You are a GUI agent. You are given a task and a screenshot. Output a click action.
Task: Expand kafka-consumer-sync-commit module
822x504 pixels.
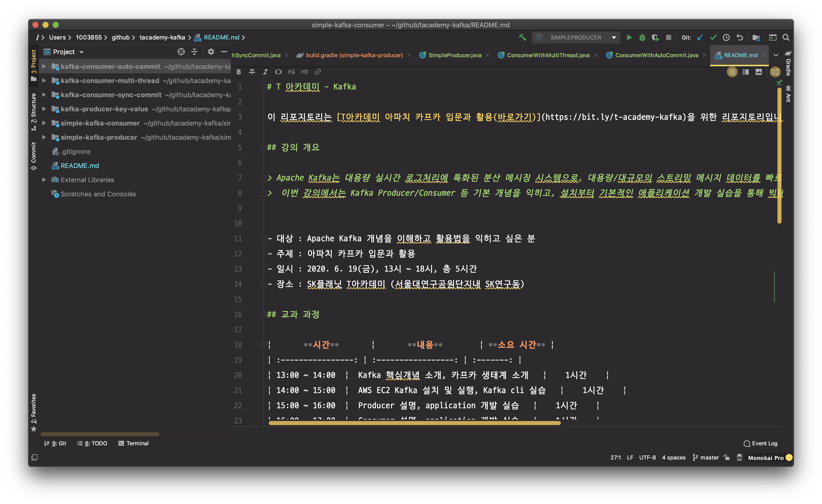click(x=44, y=95)
